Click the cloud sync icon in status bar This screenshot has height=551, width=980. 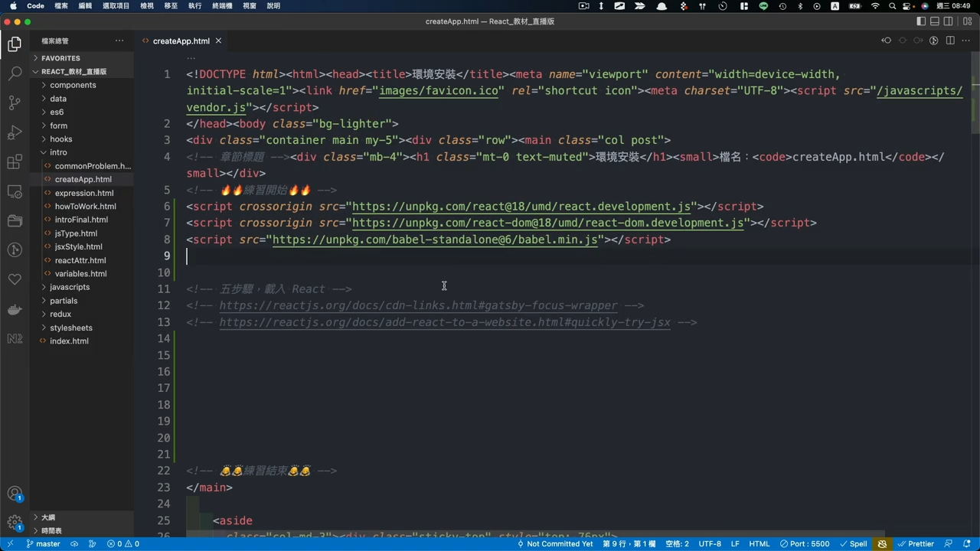tap(74, 544)
